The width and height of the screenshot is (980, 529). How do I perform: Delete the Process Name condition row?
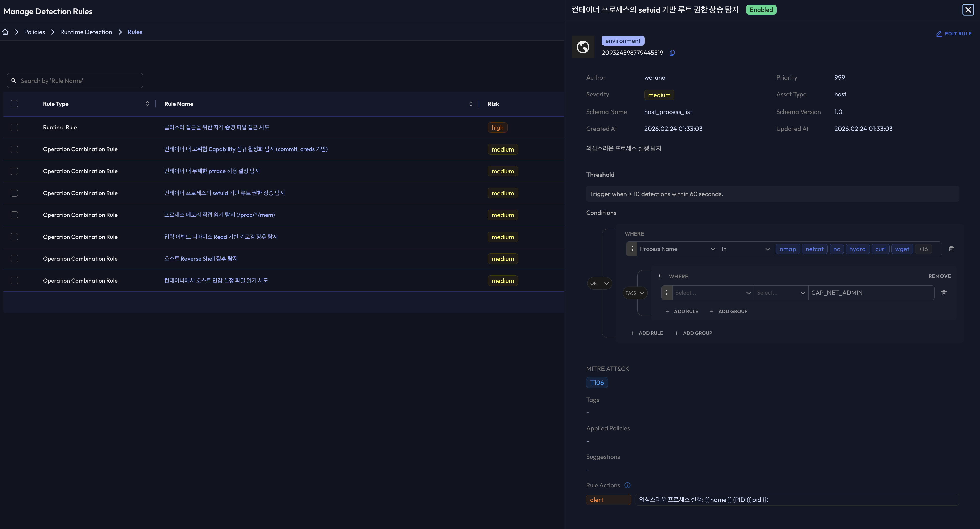pos(951,249)
